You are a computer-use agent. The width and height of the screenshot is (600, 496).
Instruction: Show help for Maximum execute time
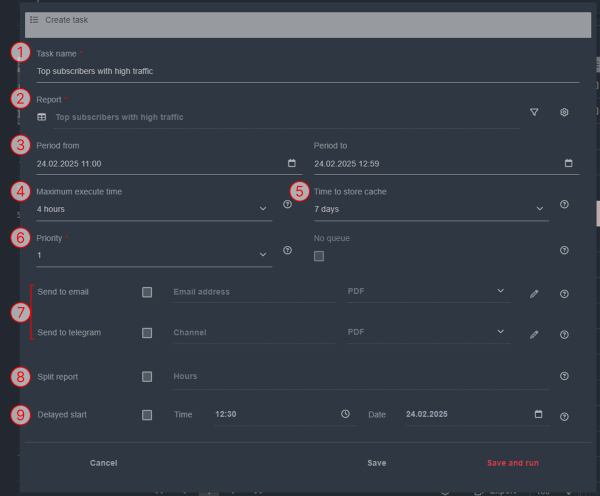pyautogui.click(x=287, y=204)
